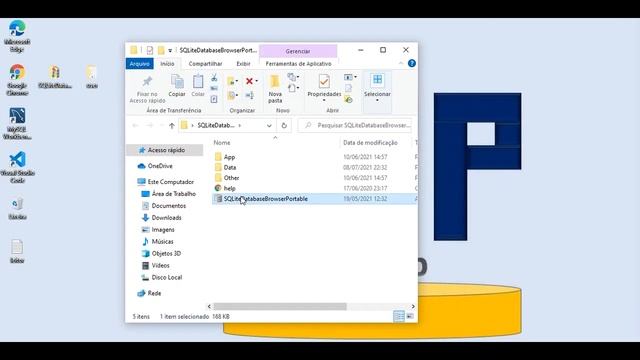Click the up arrow navigation button
The width and height of the screenshot is (640, 360).
(172, 126)
